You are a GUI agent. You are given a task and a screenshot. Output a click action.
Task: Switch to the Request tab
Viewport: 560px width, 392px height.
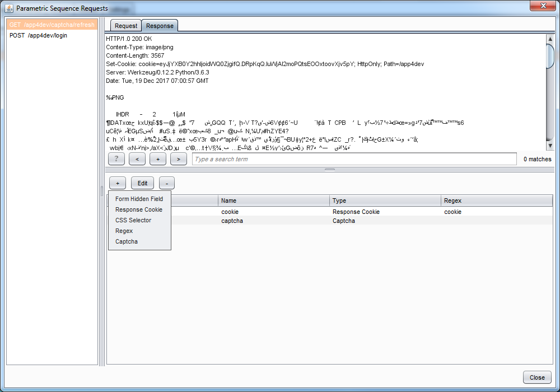tap(125, 26)
